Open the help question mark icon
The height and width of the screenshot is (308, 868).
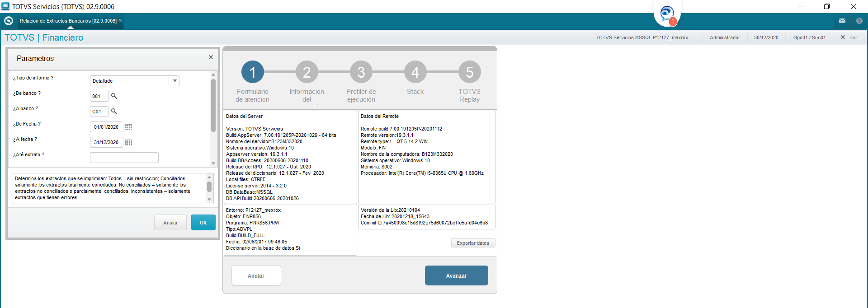pyautogui.click(x=859, y=21)
